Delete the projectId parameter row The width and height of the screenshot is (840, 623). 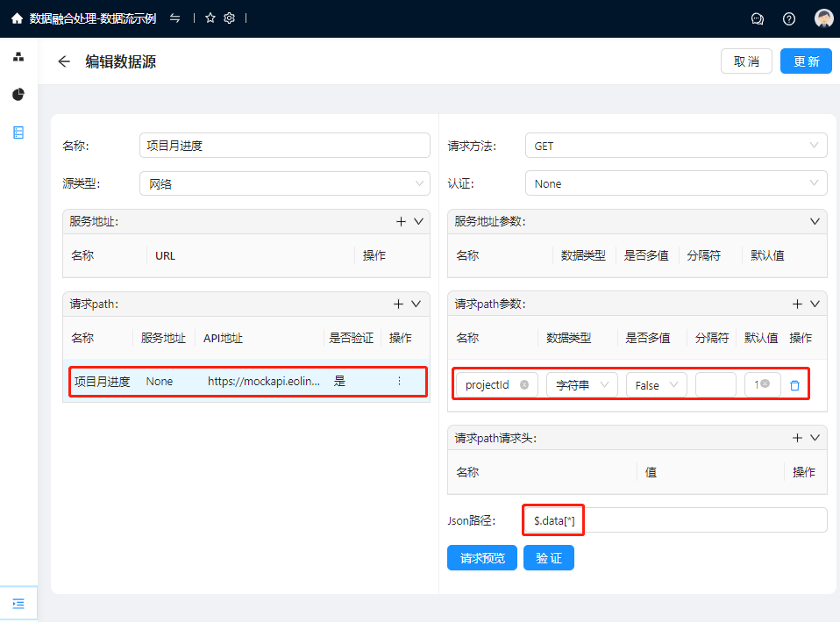click(x=794, y=385)
